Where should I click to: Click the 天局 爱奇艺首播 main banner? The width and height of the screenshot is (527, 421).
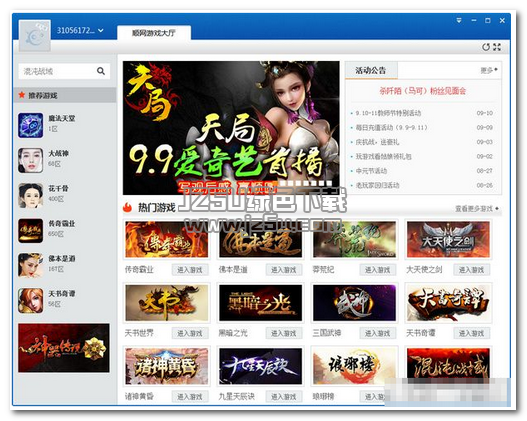231,128
